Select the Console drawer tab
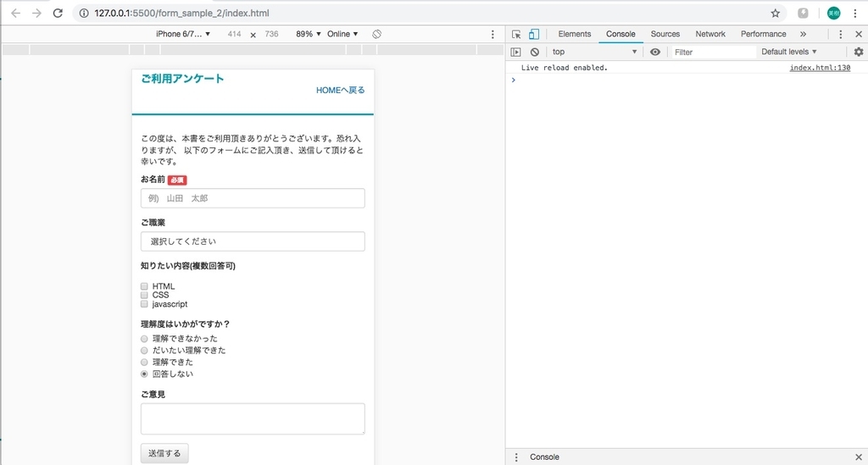 (544, 457)
